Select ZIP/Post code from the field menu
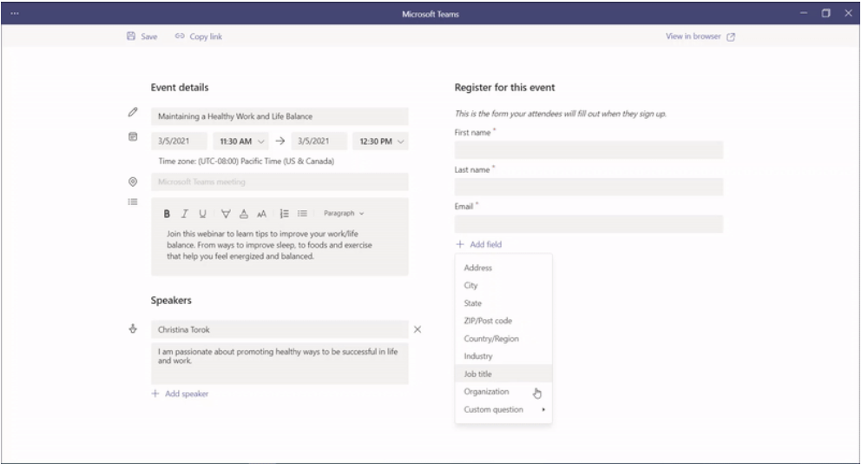This screenshot has height=464, width=868. (503, 321)
